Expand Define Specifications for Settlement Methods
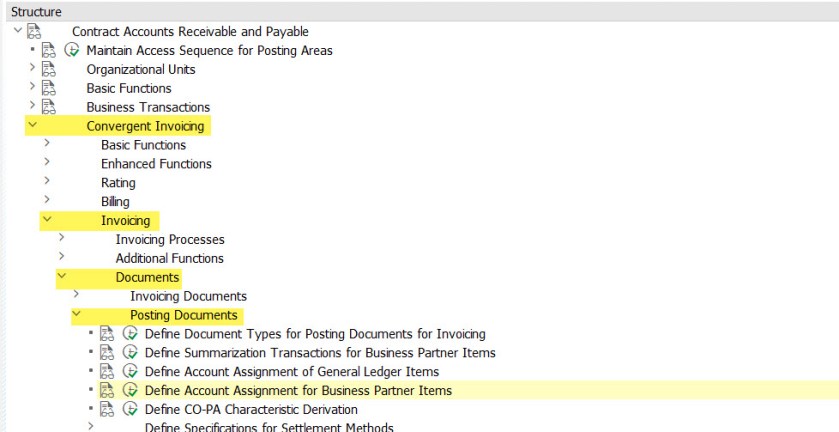The image size is (839, 432). pyautogui.click(x=90, y=426)
